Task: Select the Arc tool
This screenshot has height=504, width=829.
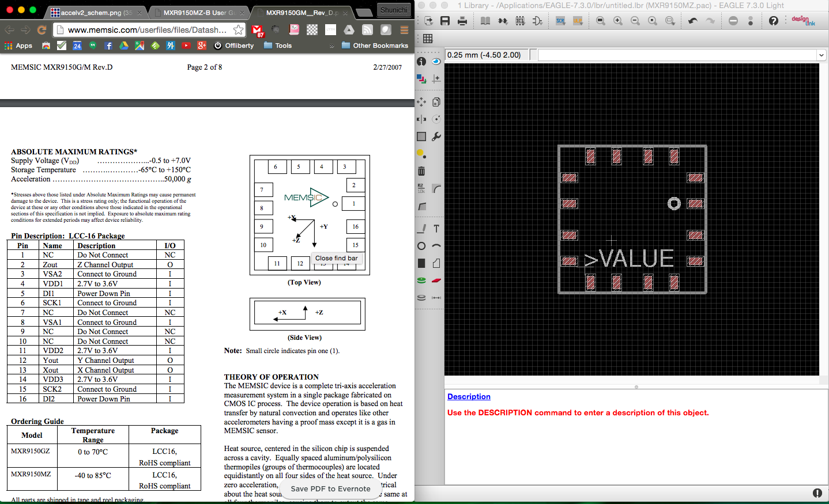Action: tap(436, 246)
